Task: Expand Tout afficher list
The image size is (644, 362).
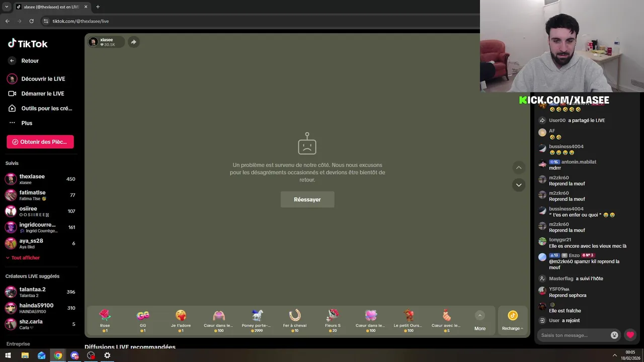Action: tap(23, 257)
